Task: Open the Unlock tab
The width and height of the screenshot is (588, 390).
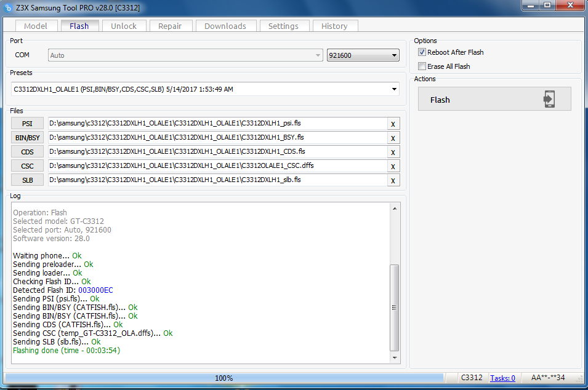Action: pyautogui.click(x=124, y=26)
